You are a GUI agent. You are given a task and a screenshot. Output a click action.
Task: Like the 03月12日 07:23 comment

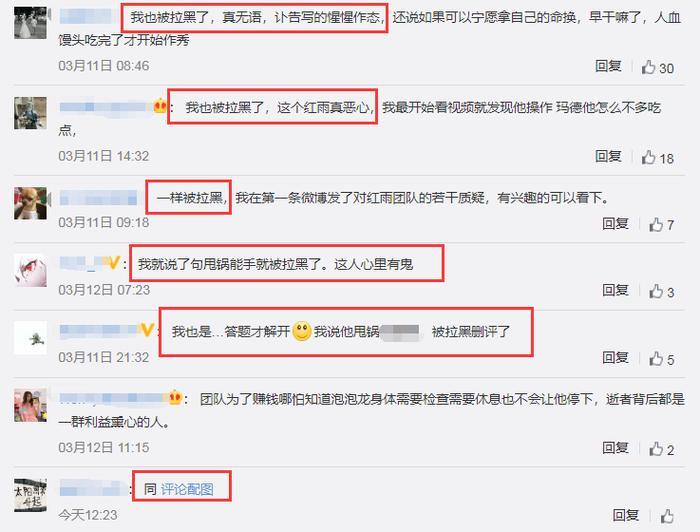656,292
